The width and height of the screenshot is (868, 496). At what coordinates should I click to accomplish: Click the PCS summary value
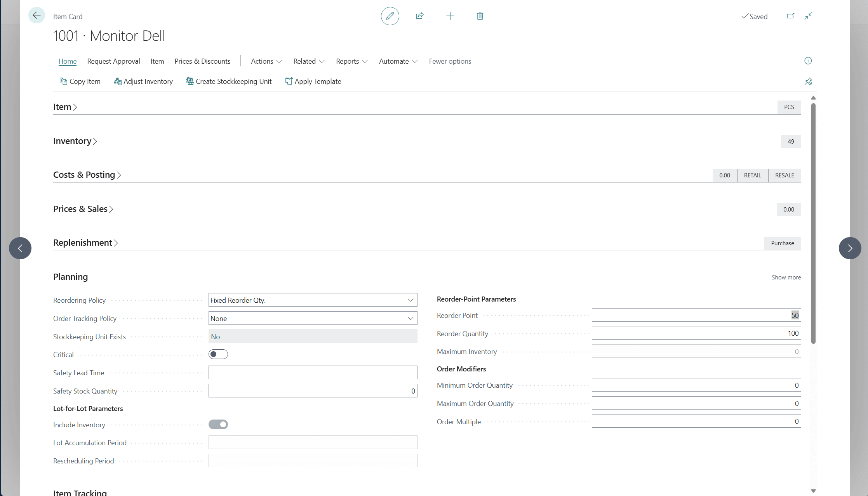point(789,107)
